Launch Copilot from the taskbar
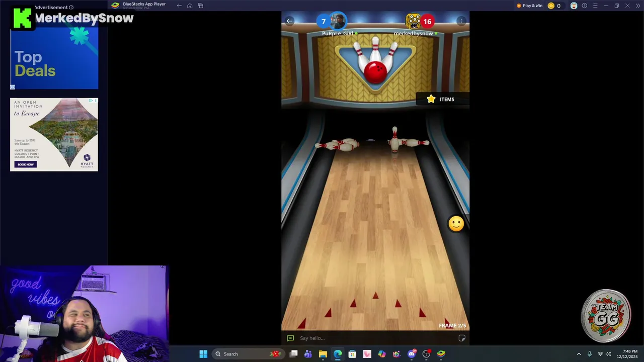 click(x=382, y=354)
